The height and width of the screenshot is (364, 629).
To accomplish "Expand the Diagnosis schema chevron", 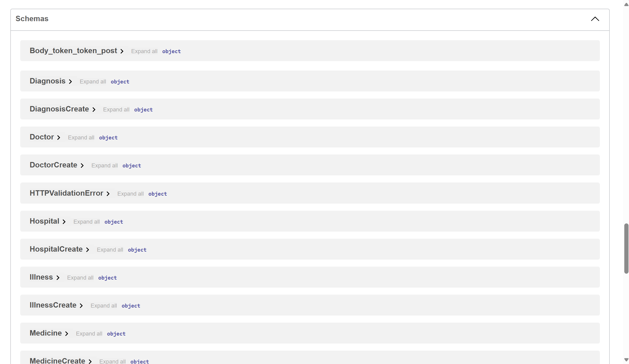I will 70,82.
